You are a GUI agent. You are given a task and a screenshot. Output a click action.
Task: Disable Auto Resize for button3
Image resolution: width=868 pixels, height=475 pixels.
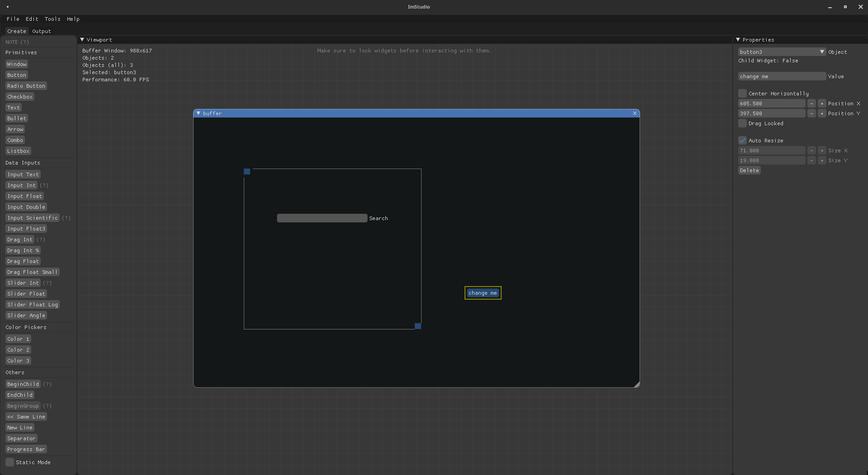(x=742, y=141)
